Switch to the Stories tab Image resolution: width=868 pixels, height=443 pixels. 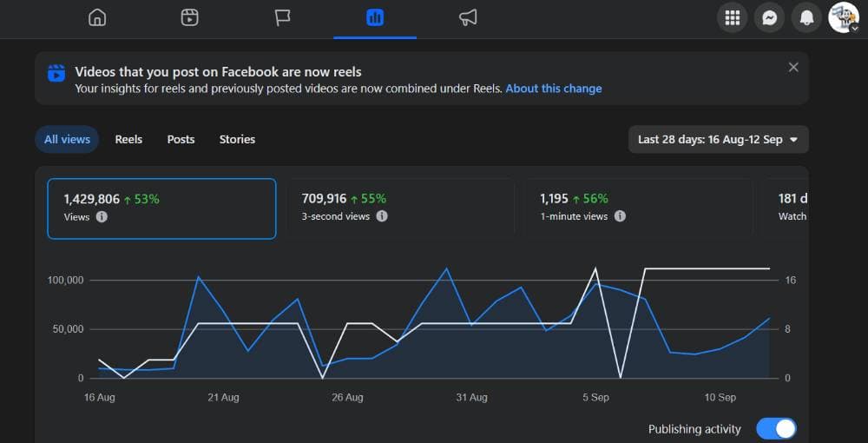tap(237, 140)
